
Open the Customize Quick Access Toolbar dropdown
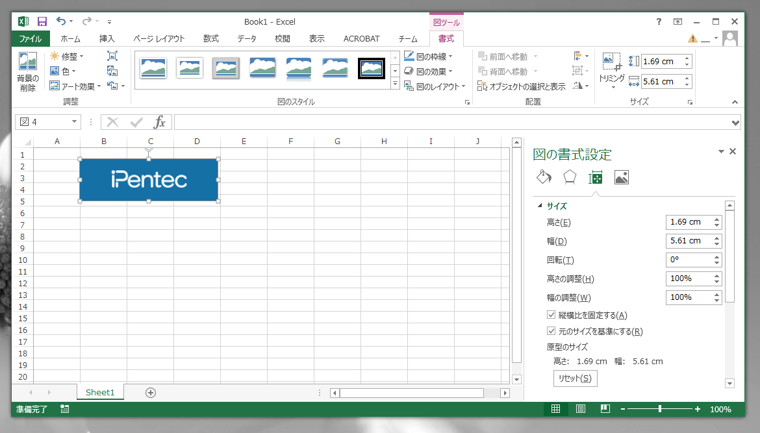[x=110, y=21]
